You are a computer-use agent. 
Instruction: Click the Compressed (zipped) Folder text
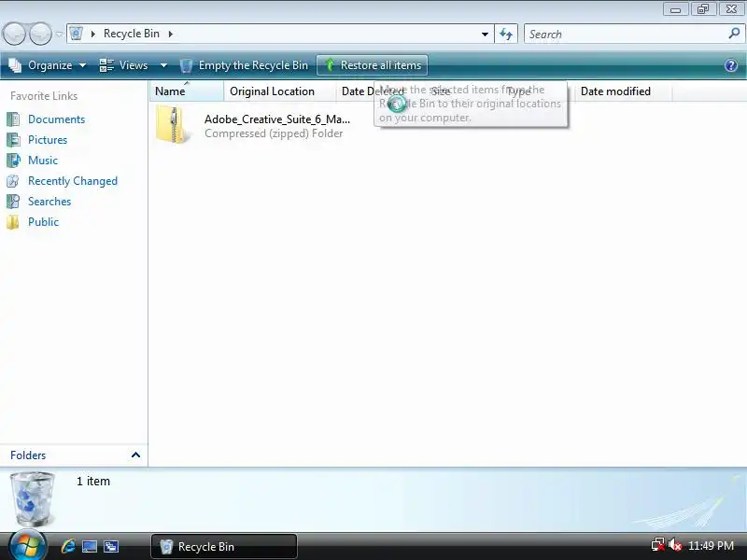(274, 133)
